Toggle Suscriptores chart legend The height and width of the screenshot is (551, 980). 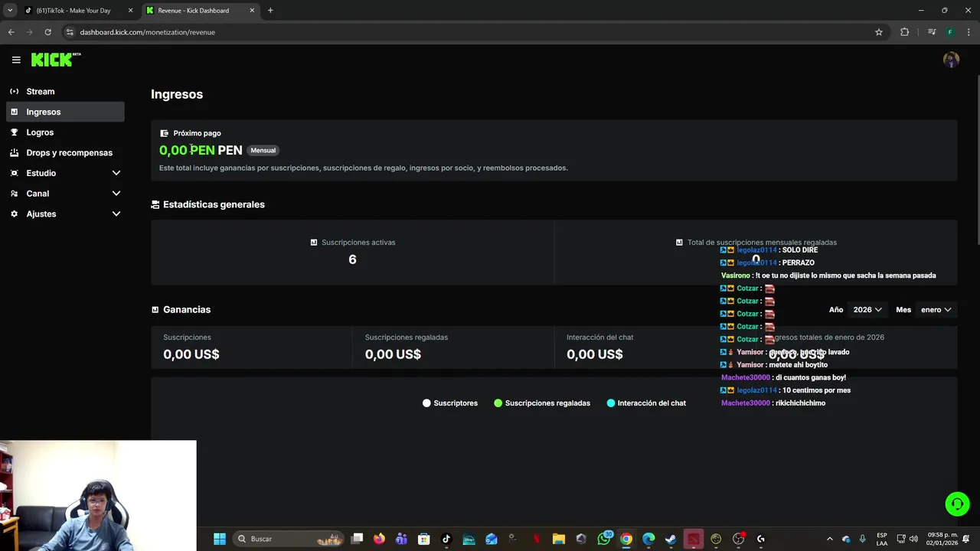coord(450,403)
